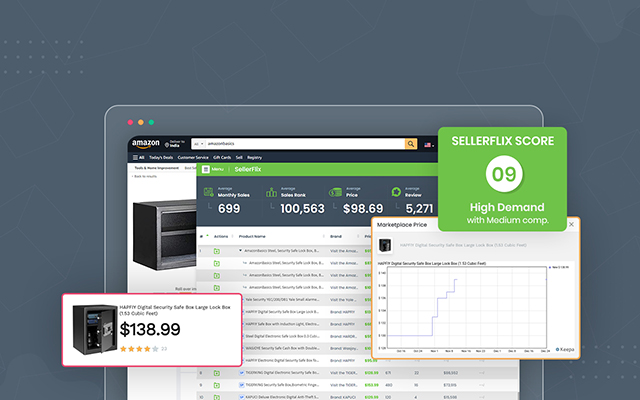Click blue badge icon beside TIGERKING Security Safe Box
Screen dimensions: 640x400
pyautogui.click(x=242, y=385)
